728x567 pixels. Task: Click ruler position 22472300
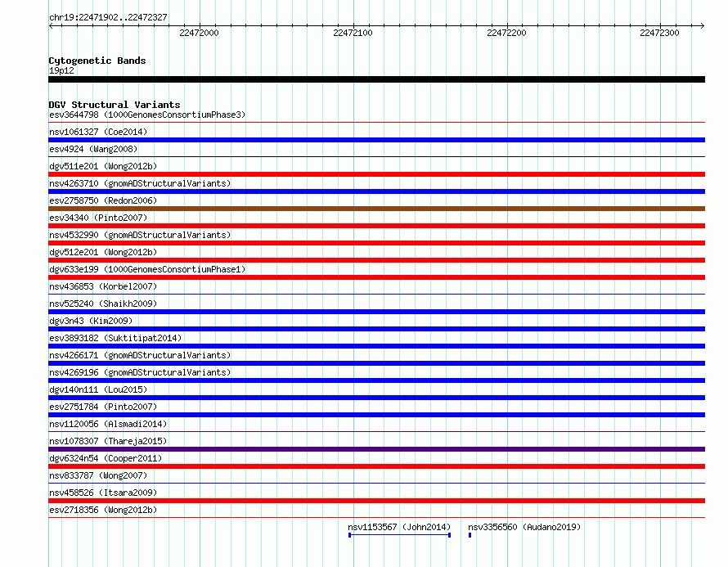point(659,33)
